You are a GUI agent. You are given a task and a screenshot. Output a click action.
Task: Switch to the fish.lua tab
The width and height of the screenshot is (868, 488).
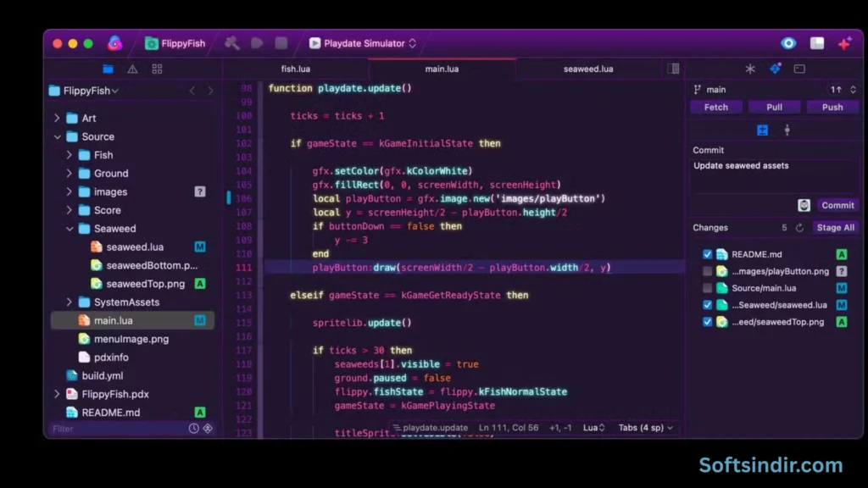[296, 69]
